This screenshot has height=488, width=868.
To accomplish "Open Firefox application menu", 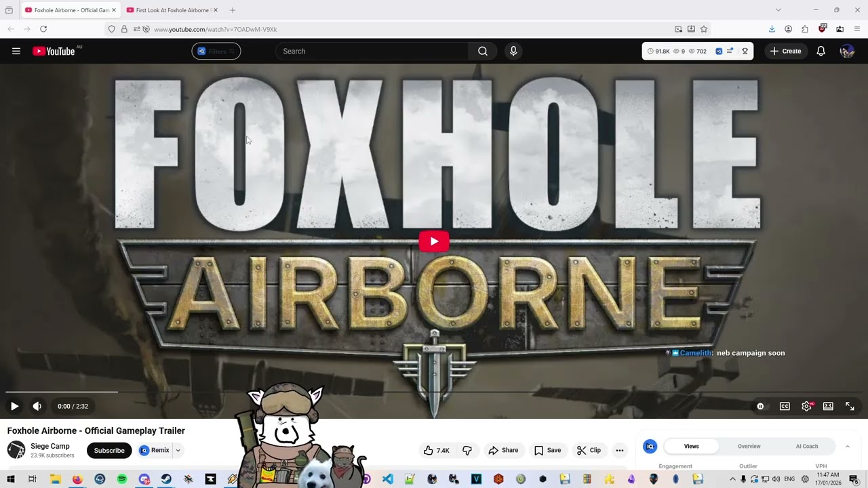I will click(857, 29).
